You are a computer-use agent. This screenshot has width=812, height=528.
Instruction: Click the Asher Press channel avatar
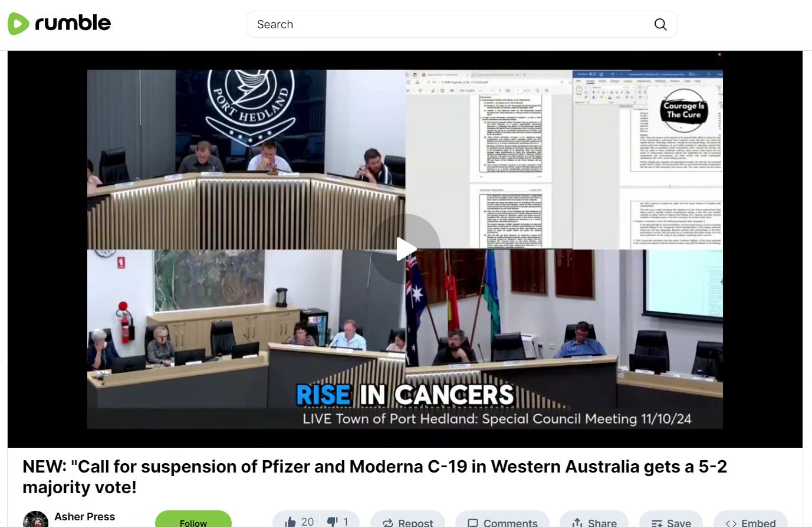coord(35,520)
